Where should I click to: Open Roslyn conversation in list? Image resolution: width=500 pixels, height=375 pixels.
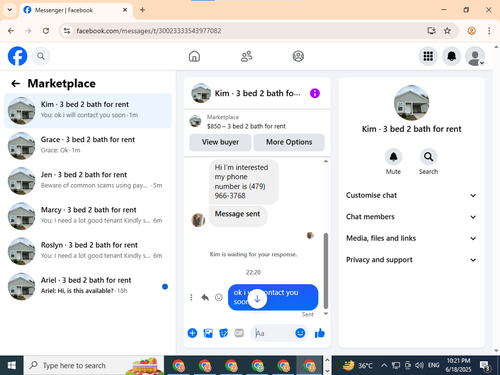(x=88, y=251)
